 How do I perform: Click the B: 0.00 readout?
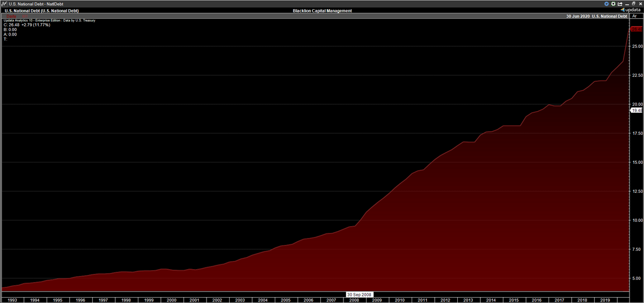tap(10, 30)
